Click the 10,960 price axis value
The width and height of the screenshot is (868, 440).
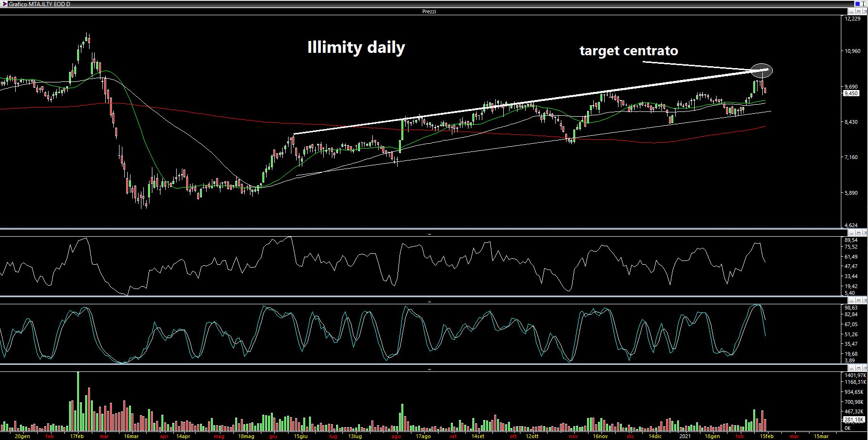(852, 51)
